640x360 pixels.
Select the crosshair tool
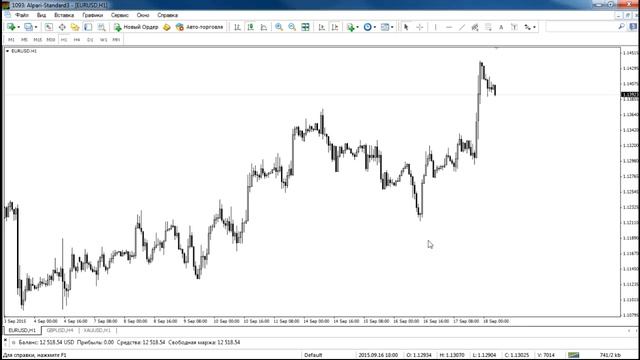point(419,27)
